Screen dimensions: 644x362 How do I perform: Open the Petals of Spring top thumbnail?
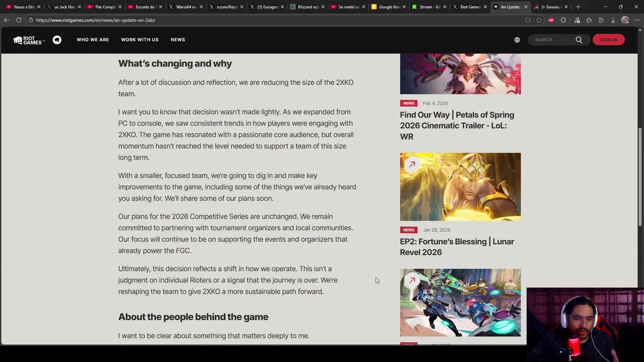point(460,74)
